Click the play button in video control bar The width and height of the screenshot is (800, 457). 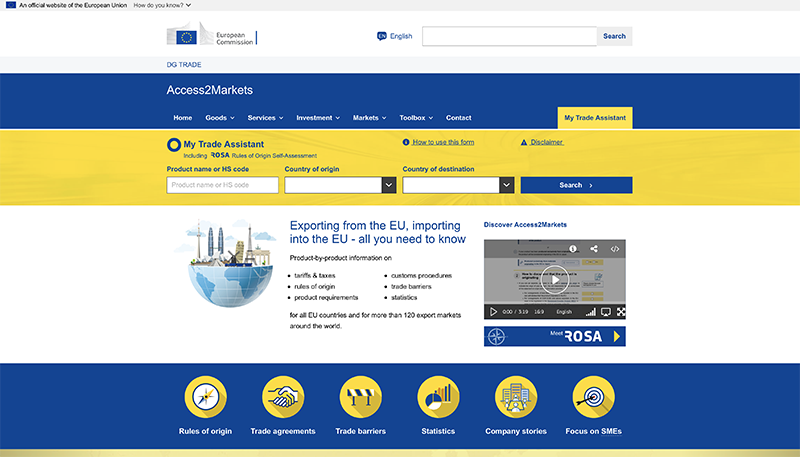pos(493,312)
